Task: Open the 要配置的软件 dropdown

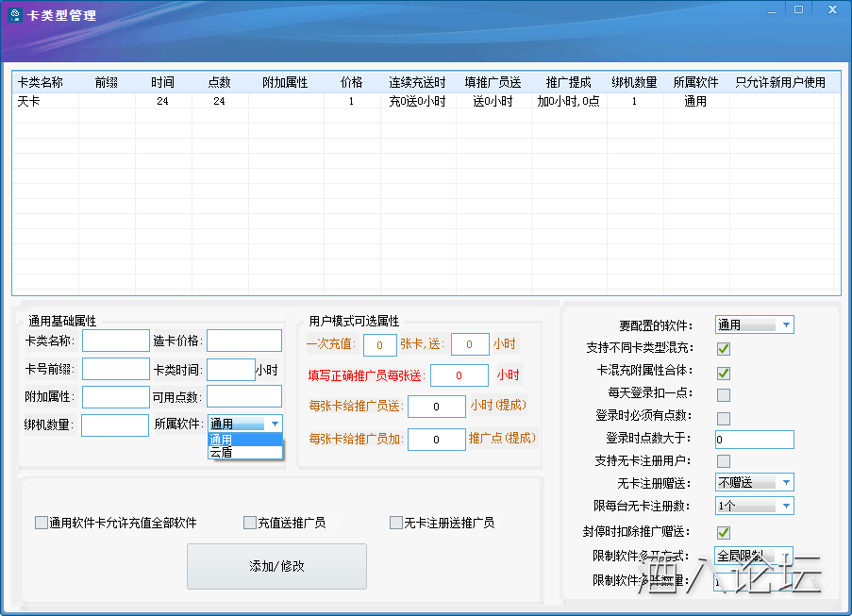Action: click(754, 325)
